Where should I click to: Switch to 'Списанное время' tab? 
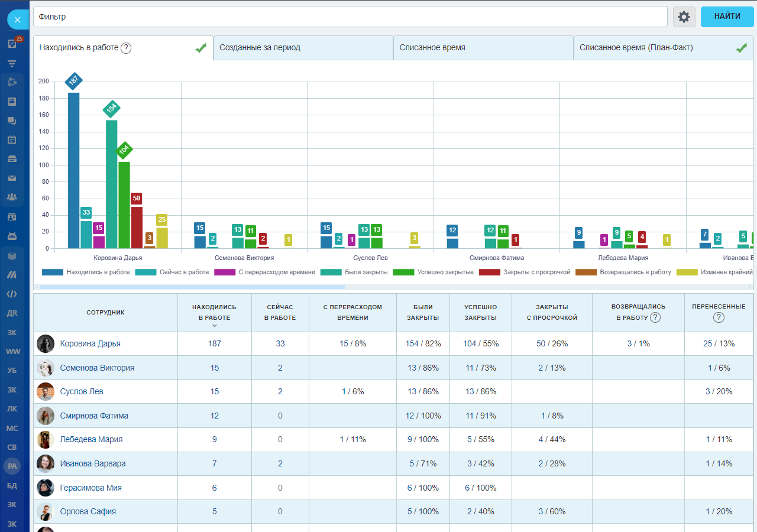483,48
